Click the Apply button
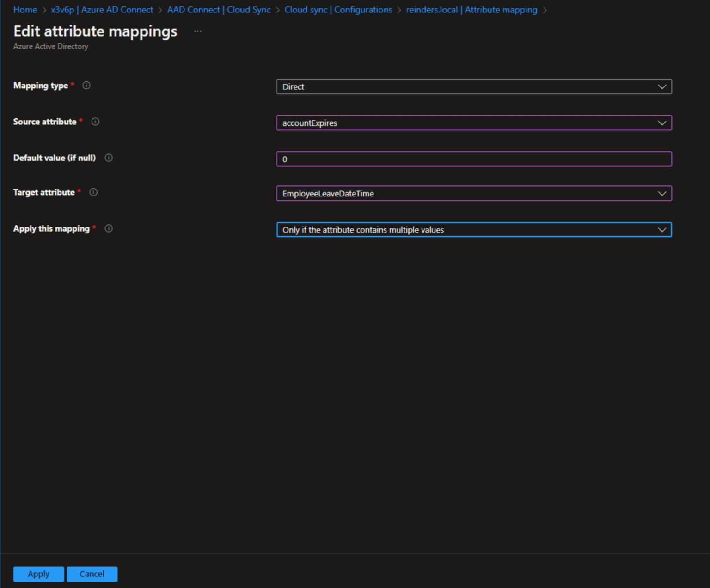Viewport: 710px width, 588px height. [38, 574]
